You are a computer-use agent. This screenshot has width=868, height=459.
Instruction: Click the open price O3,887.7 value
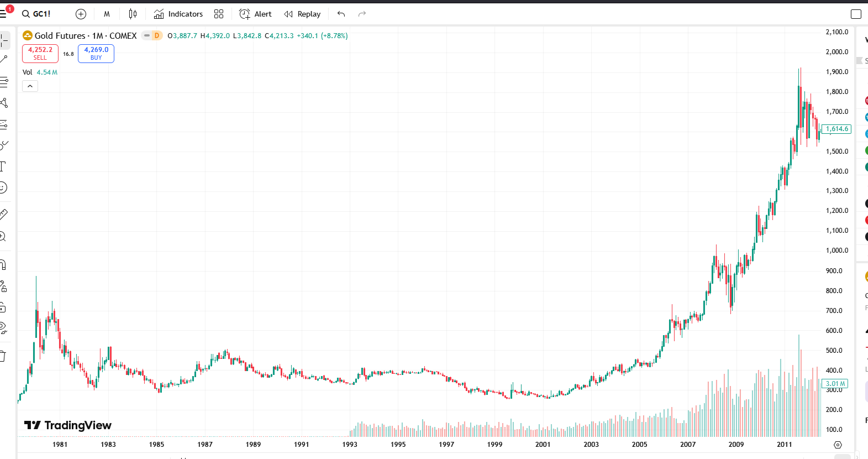coord(182,36)
